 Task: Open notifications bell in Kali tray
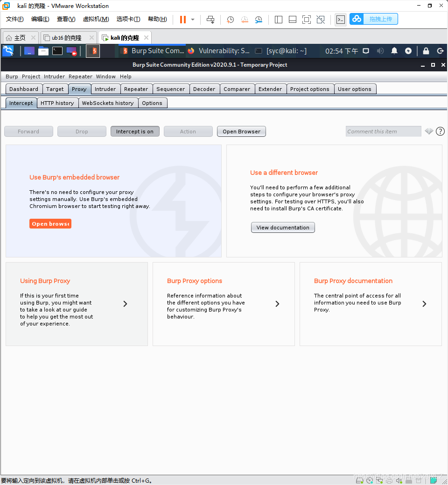click(394, 51)
